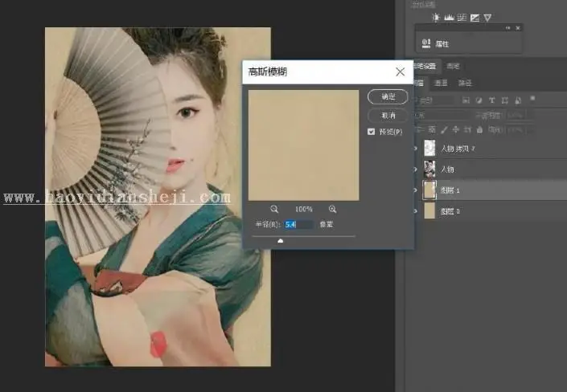This screenshot has width=567, height=392.
Task: Collapse the 属性 floating panel
Action: point(508,28)
